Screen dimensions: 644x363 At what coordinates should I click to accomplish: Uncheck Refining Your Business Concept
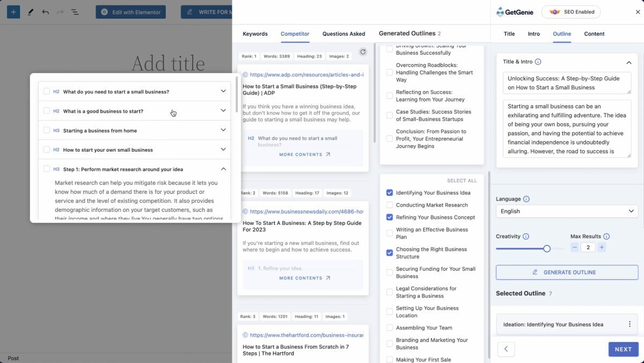[389, 217]
